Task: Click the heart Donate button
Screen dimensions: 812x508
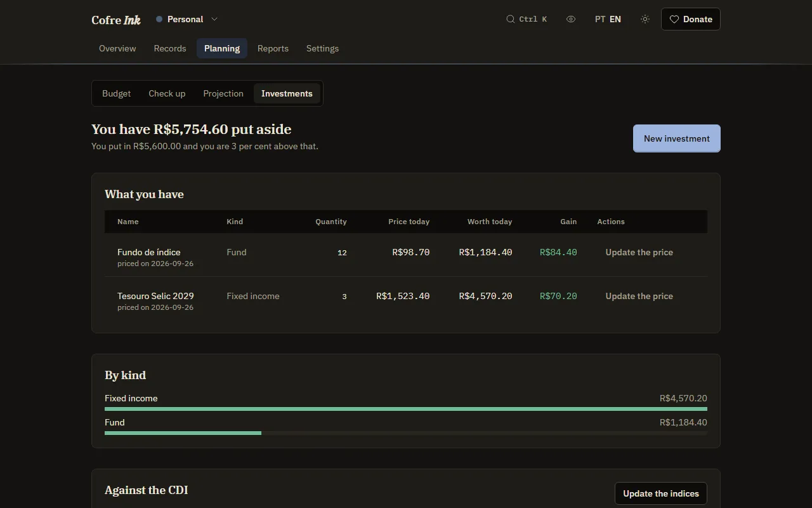Action: tap(691, 19)
